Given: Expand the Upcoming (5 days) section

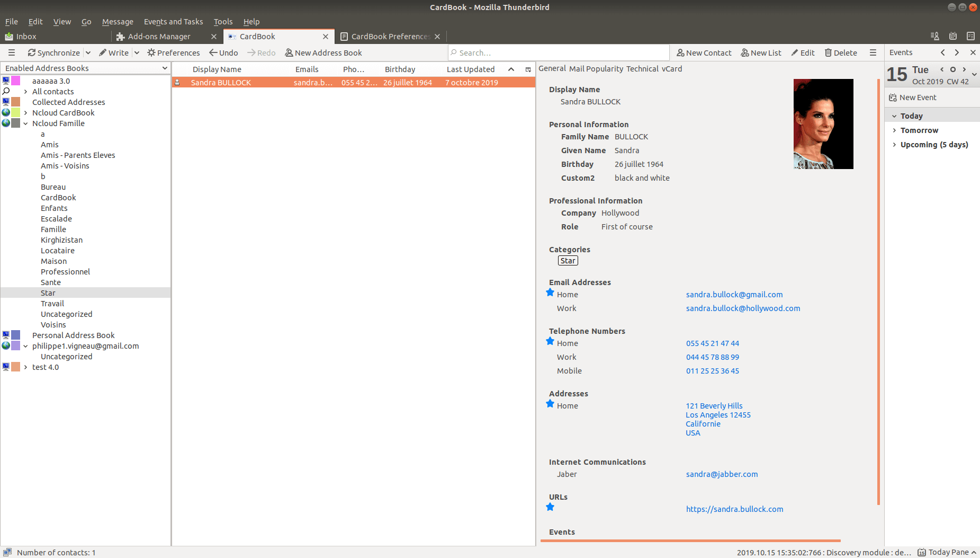Looking at the screenshot, I should tap(895, 144).
